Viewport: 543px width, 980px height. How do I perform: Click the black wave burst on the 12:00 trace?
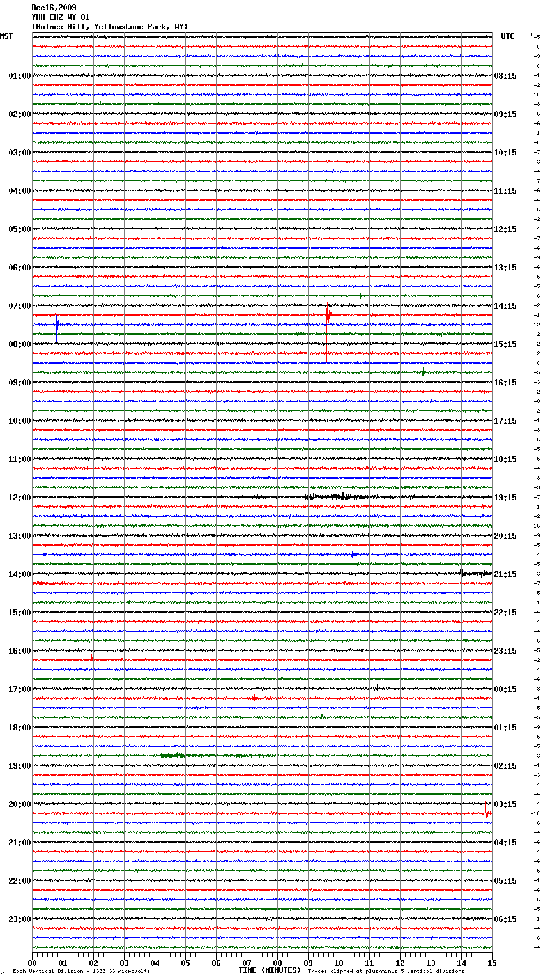(335, 496)
